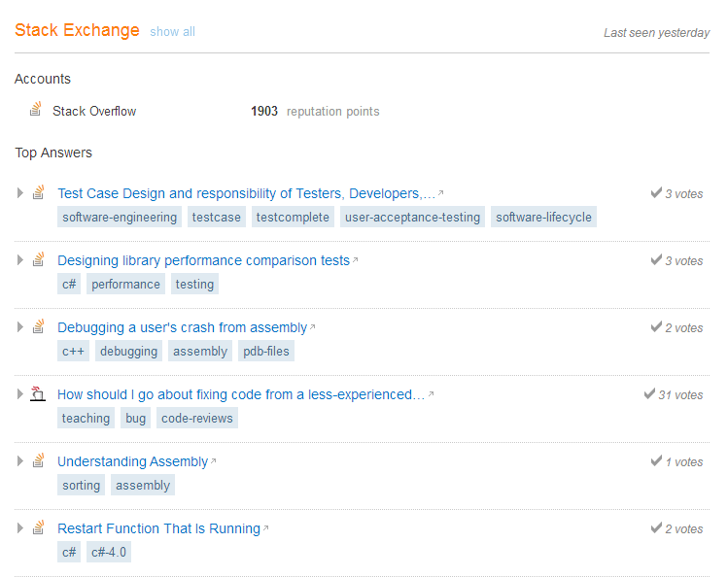Image resolution: width=728 pixels, height=577 pixels.
Task: Select assembly tag under Debugging a user's crash
Action: coord(200,351)
